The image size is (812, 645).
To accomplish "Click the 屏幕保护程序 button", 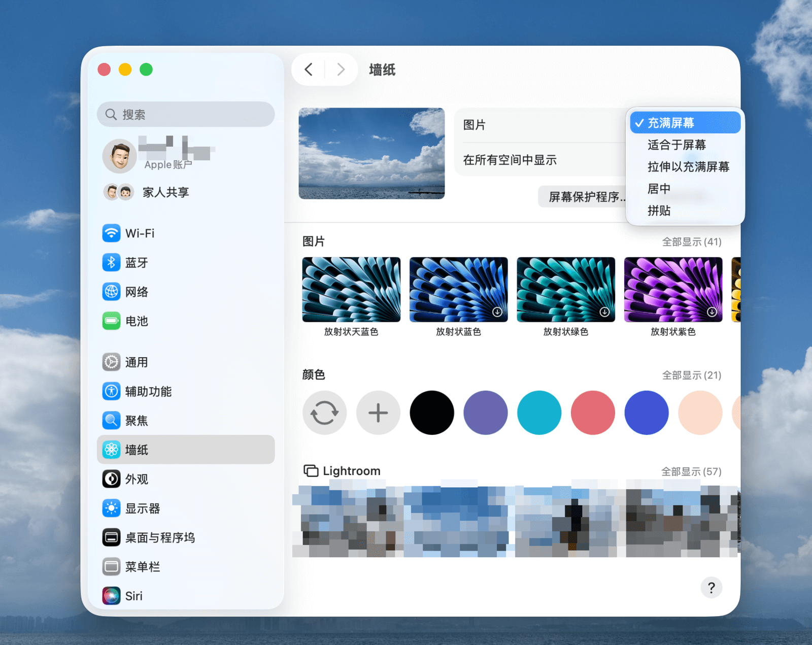I will point(584,197).
